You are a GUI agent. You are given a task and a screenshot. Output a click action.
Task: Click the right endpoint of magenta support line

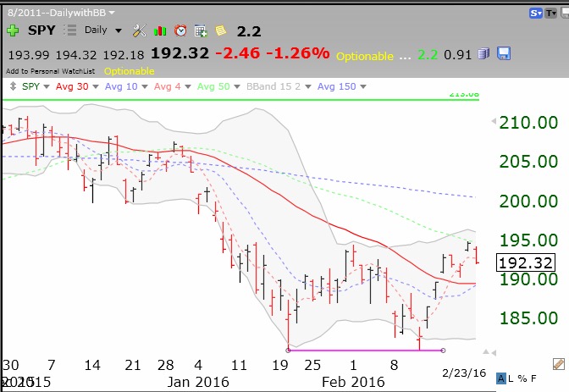coord(443,351)
